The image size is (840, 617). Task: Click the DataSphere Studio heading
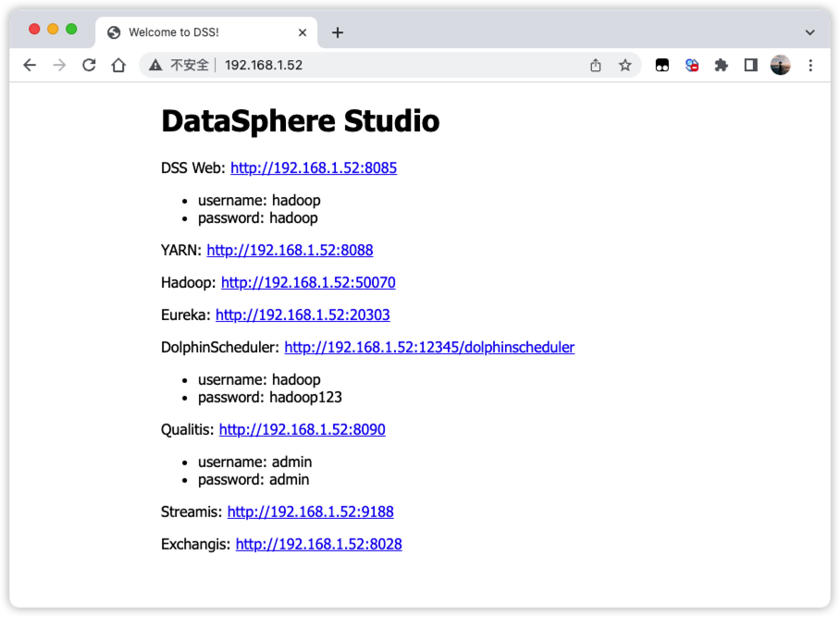pyautogui.click(x=300, y=121)
